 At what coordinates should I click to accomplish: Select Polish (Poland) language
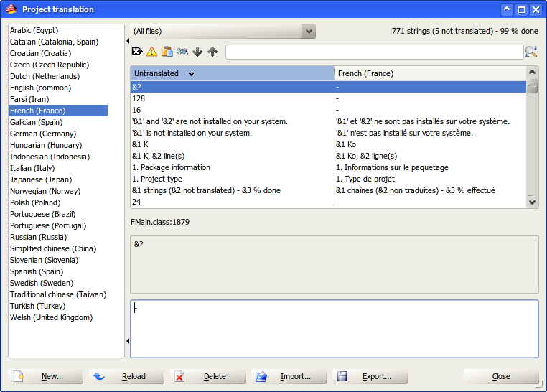click(x=35, y=203)
